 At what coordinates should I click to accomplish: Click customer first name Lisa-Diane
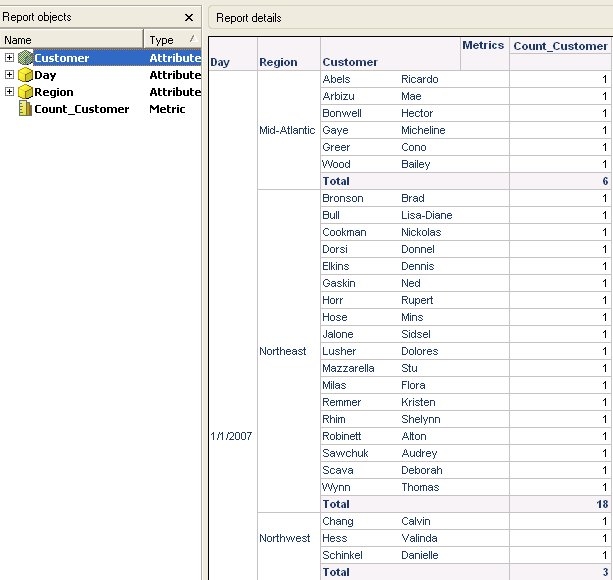point(427,215)
